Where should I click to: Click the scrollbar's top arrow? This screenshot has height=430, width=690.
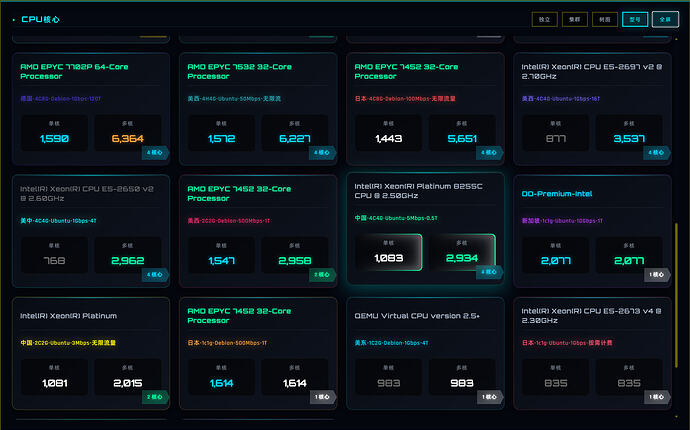pyautogui.click(x=676, y=40)
